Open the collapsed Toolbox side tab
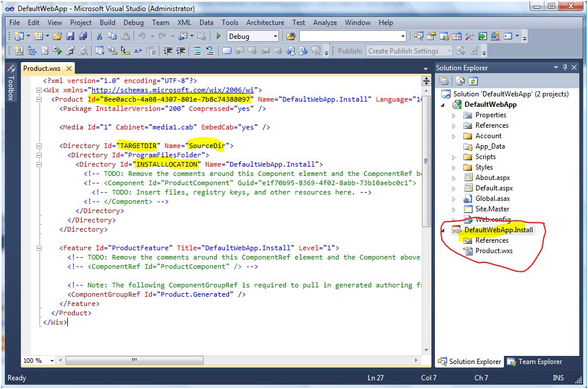This screenshot has height=389, width=588. (11, 82)
